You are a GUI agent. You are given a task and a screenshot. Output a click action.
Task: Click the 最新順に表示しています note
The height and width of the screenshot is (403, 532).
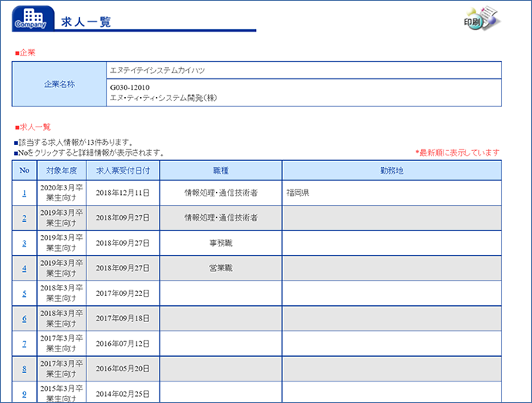point(457,153)
